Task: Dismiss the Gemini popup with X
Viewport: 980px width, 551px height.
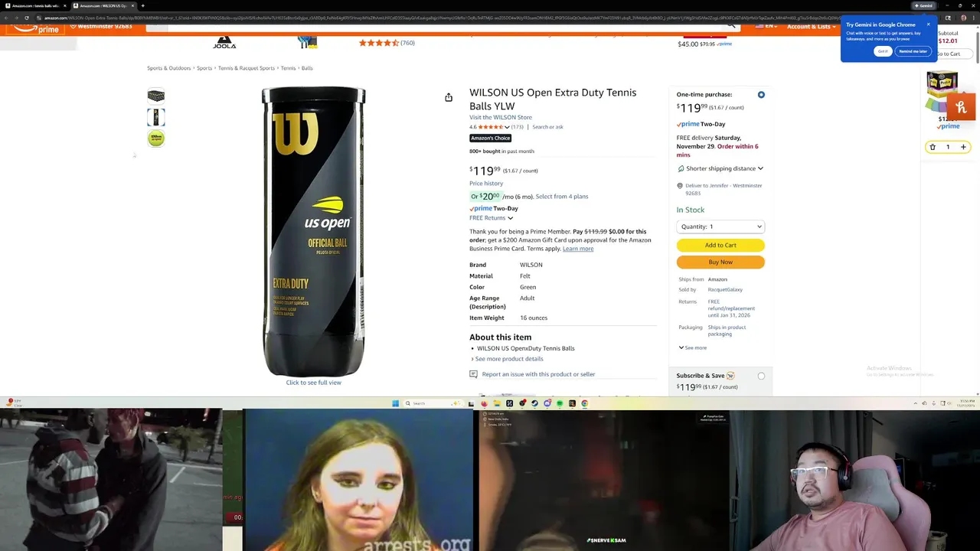Action: point(928,24)
